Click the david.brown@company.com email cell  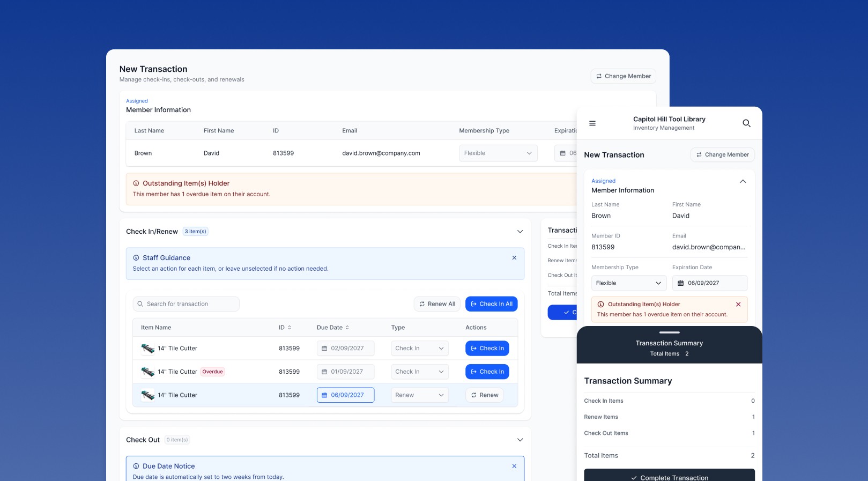381,153
